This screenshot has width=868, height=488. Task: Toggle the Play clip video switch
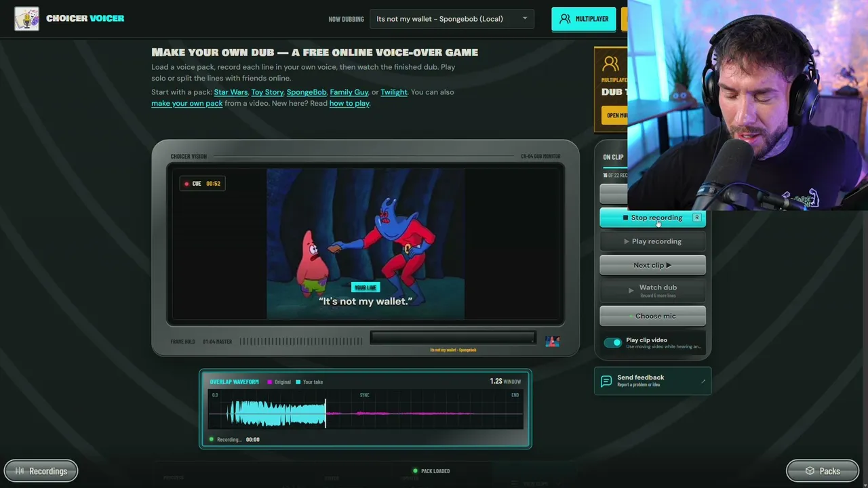[x=612, y=343]
